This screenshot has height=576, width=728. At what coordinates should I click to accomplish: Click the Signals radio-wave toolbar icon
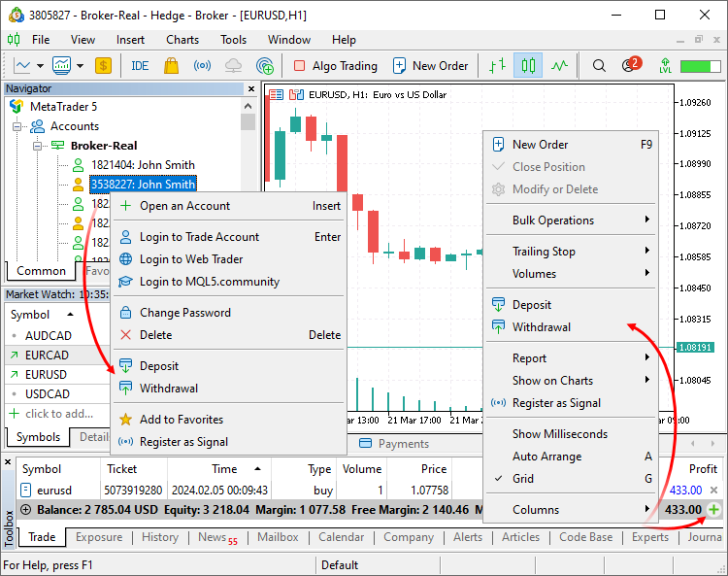(202, 65)
